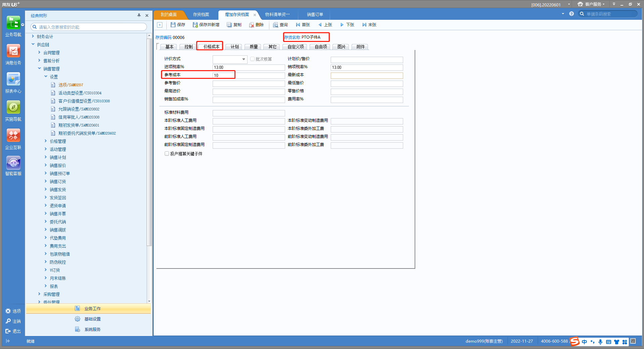Screen dimensions: 644x349
Task: Pin the 经典树形 panel
Action: [x=139, y=15]
